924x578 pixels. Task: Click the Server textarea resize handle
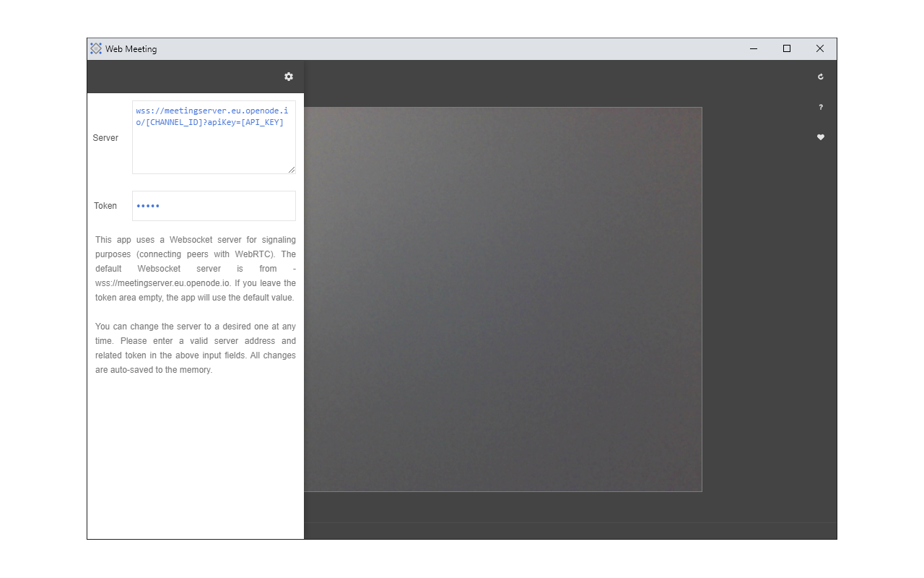tap(292, 170)
